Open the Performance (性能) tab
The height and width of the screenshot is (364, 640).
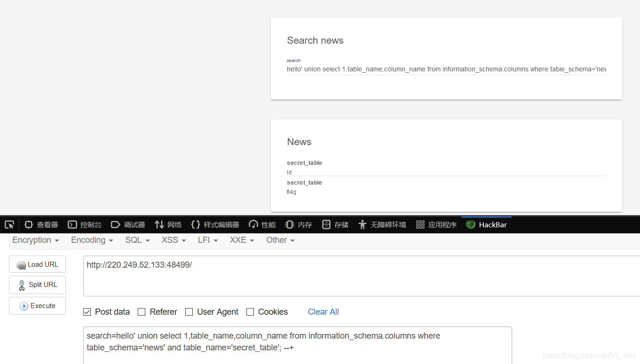262,225
